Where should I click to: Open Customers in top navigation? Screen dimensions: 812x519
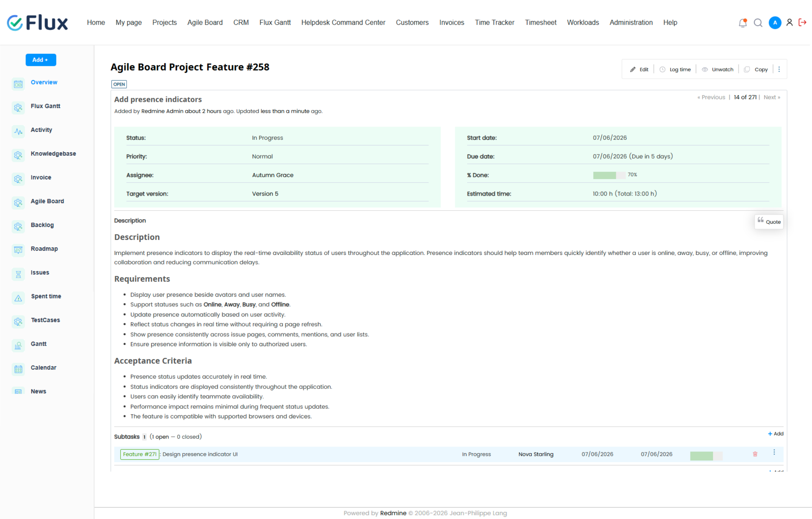point(412,23)
